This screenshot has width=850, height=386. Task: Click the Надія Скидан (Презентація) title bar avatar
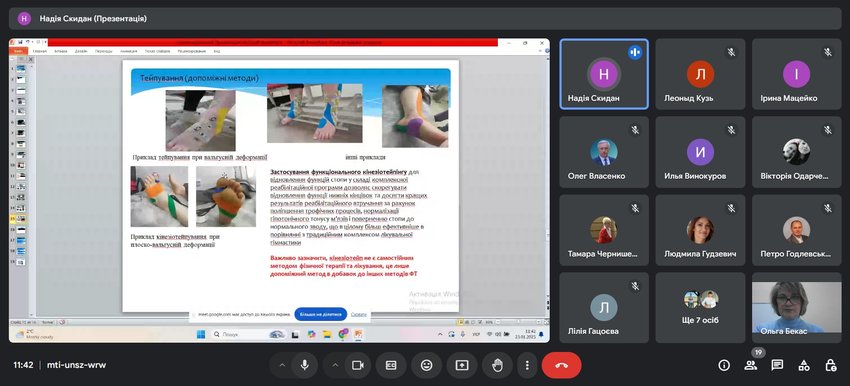click(x=24, y=18)
